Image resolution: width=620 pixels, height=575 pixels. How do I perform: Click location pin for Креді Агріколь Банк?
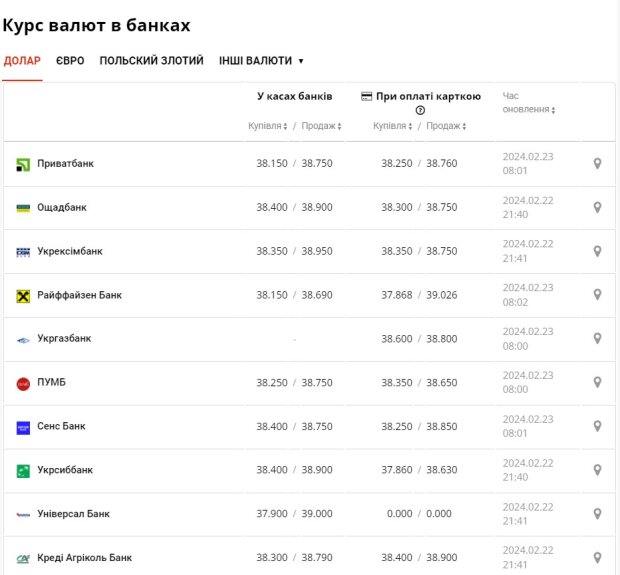point(597,558)
